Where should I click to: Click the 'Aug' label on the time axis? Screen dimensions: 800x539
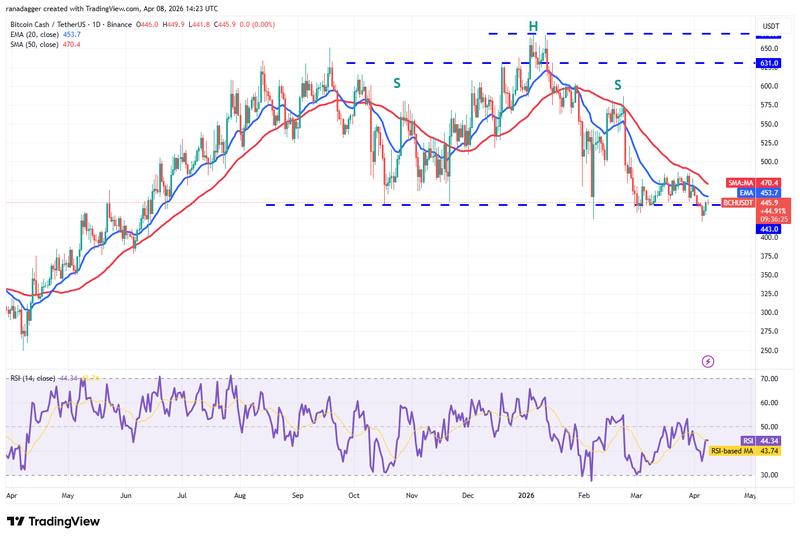(x=241, y=494)
